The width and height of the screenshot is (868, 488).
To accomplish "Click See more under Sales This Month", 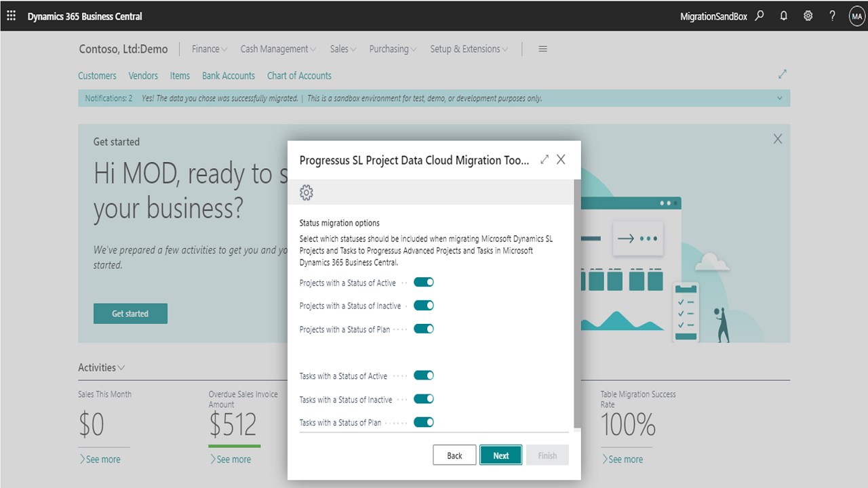I will click(100, 460).
